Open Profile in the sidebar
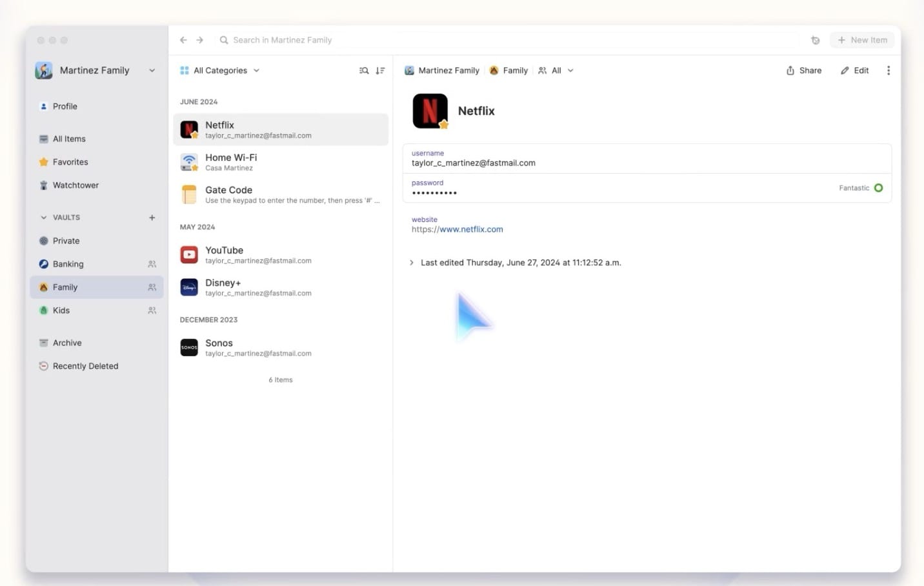 click(x=96, y=106)
